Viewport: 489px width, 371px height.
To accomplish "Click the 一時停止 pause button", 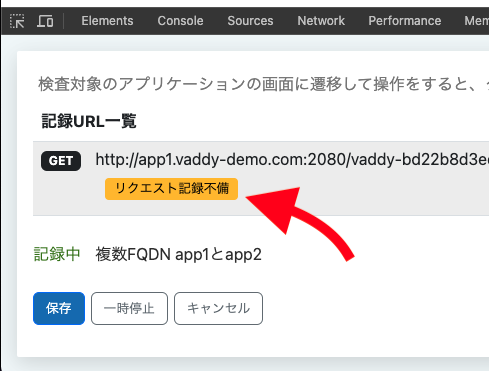I will tap(129, 308).
